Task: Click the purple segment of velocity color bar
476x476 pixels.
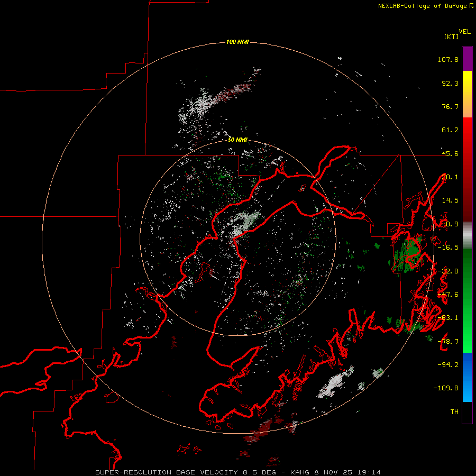Action: click(x=467, y=59)
